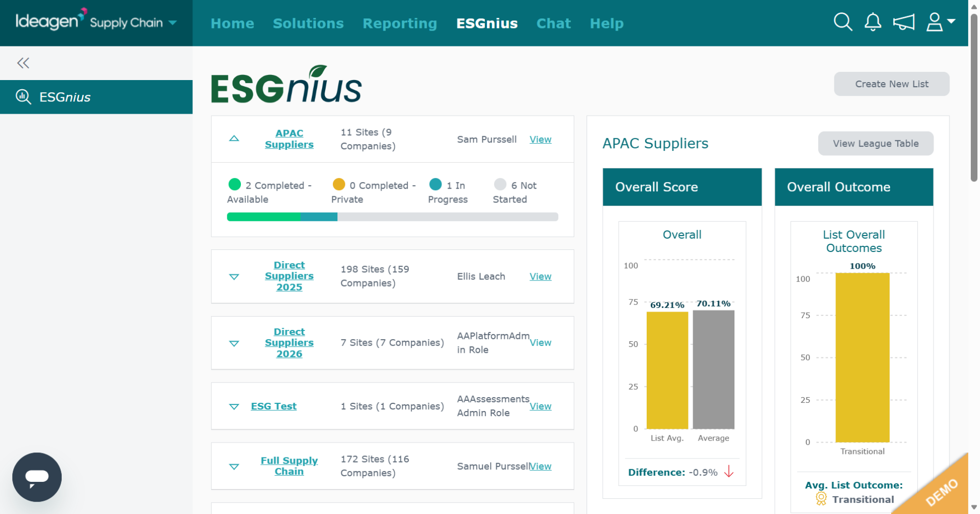The width and height of the screenshot is (980, 514).
Task: Click the 'Difference: -0.9%' text
Action: (673, 472)
